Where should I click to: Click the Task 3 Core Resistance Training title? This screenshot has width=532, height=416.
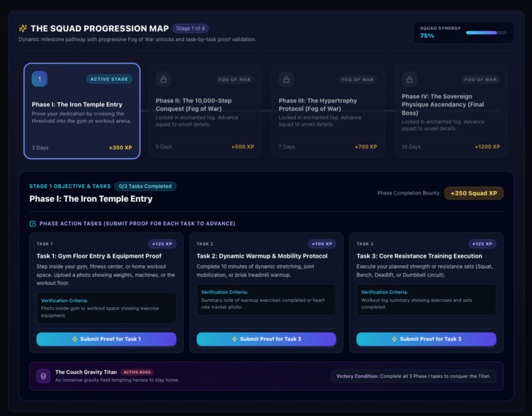[419, 256]
